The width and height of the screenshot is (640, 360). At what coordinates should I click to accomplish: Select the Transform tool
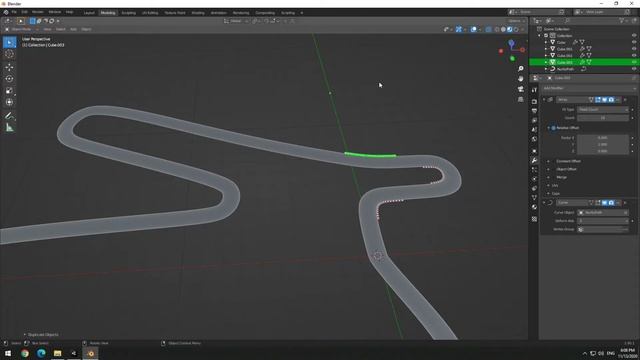(9, 102)
